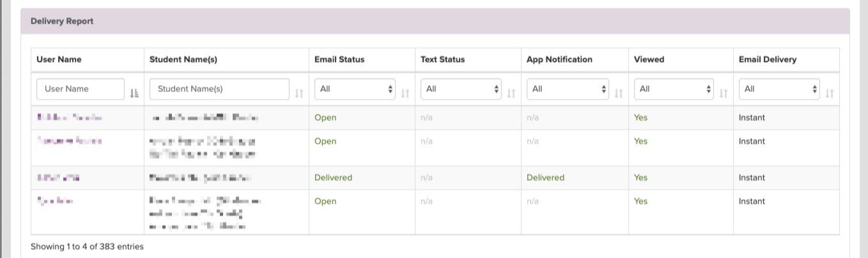Sort the Viewed column with arrows icon

click(x=723, y=93)
